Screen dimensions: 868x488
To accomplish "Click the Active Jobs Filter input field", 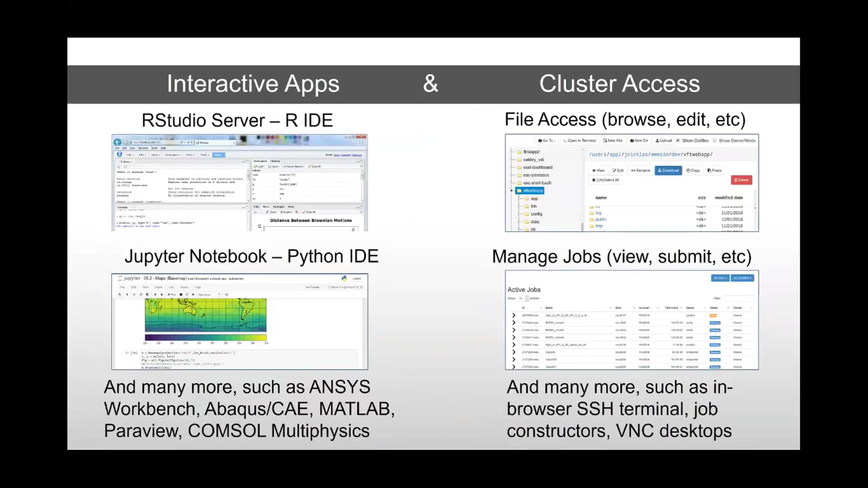I will pos(739,298).
